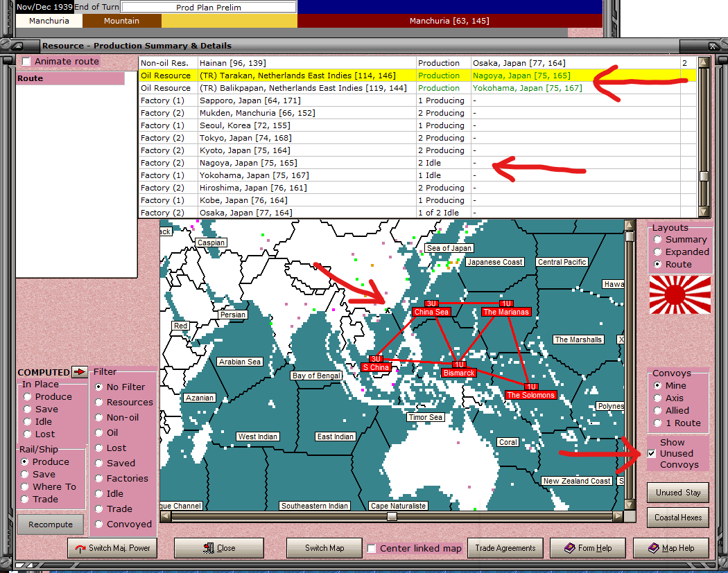Select Allied convoys option
Image resolution: width=728 pixels, height=573 pixels.
click(x=657, y=411)
